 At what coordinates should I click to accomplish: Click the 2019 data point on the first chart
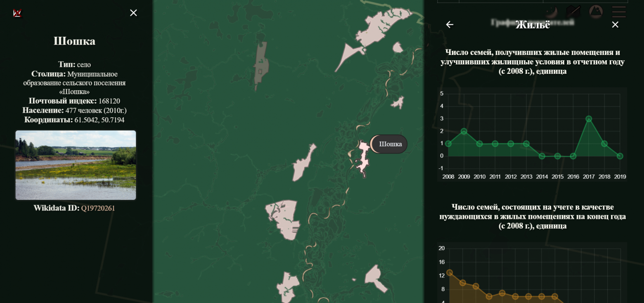click(x=620, y=156)
